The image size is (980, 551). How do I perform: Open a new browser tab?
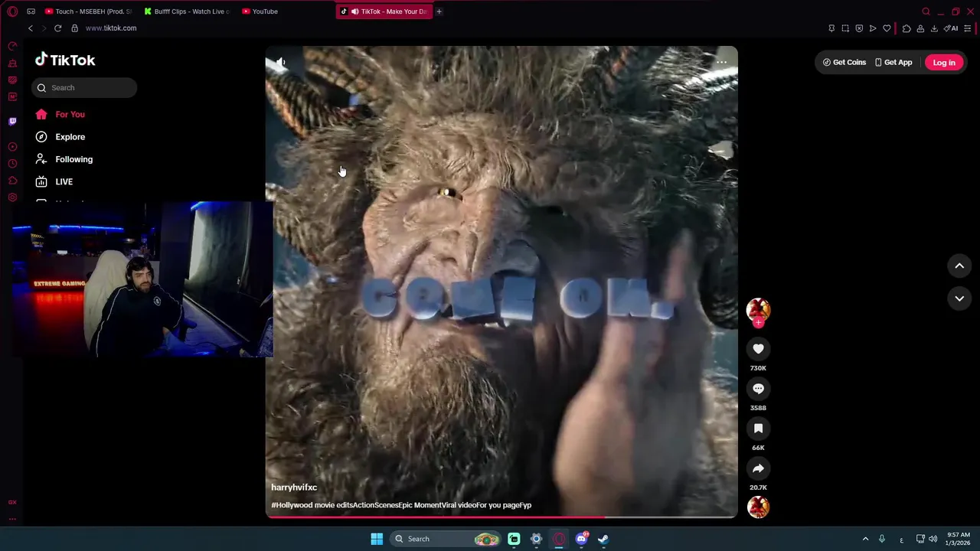tap(439, 11)
